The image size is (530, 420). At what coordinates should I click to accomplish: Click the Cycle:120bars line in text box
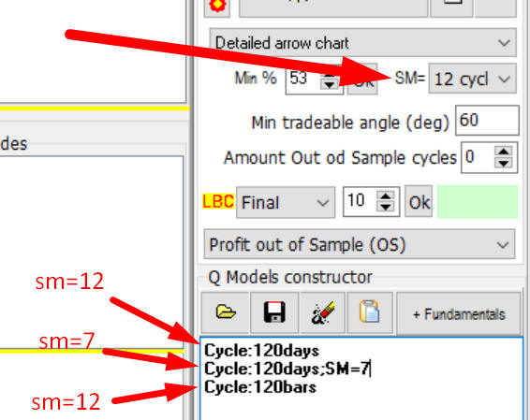[260, 387]
